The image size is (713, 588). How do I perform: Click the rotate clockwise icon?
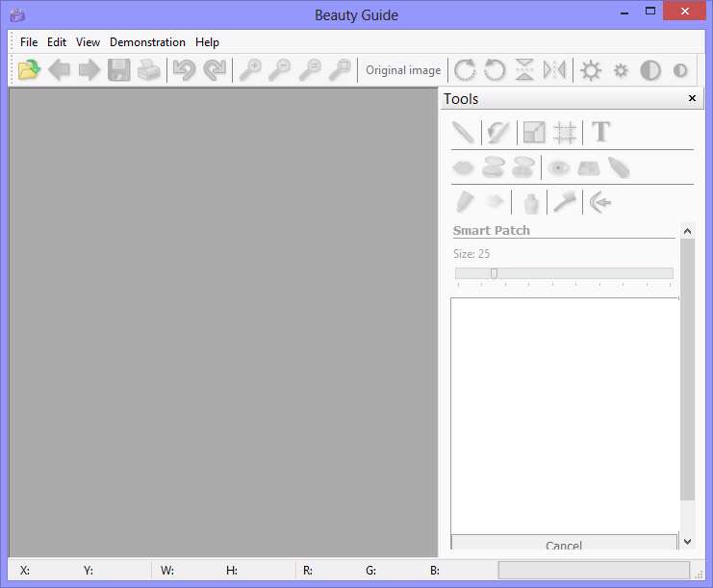pyautogui.click(x=465, y=70)
